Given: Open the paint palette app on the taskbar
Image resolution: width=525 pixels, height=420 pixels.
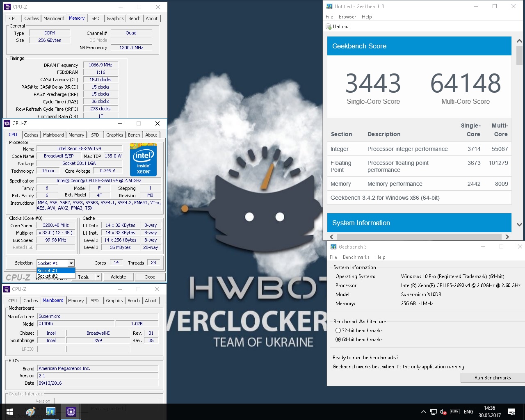Looking at the screenshot, I should [30, 412].
